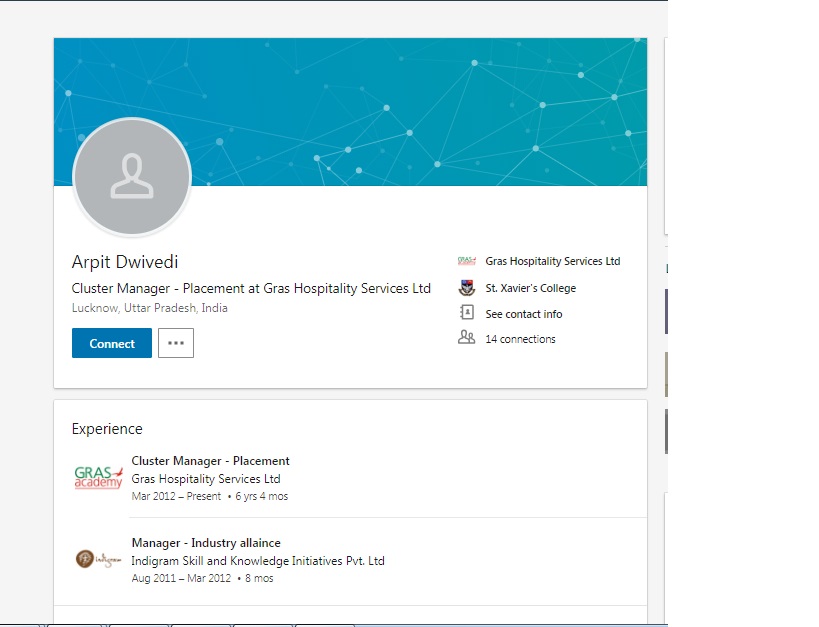Open the three-dot More actions menu
This screenshot has width=819, height=627.
(x=176, y=343)
